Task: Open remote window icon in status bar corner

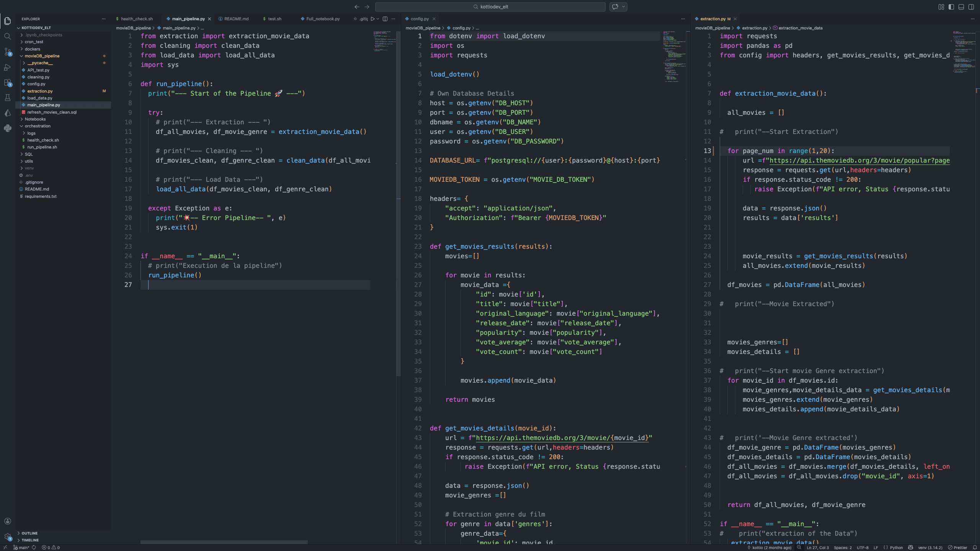Action: tap(5, 548)
